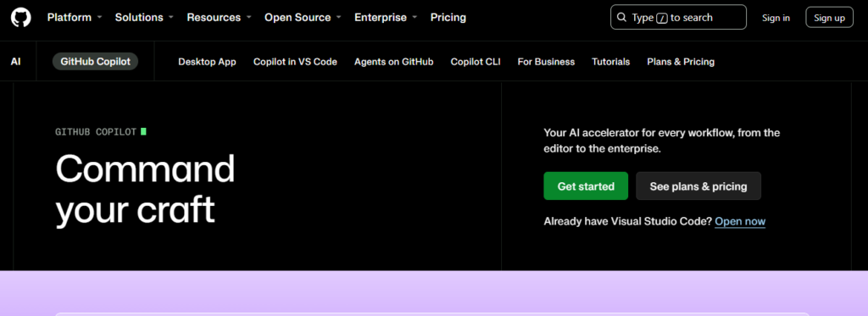Select the GitHub Copilot pill tab
The image size is (868, 316).
pyautogui.click(x=95, y=62)
